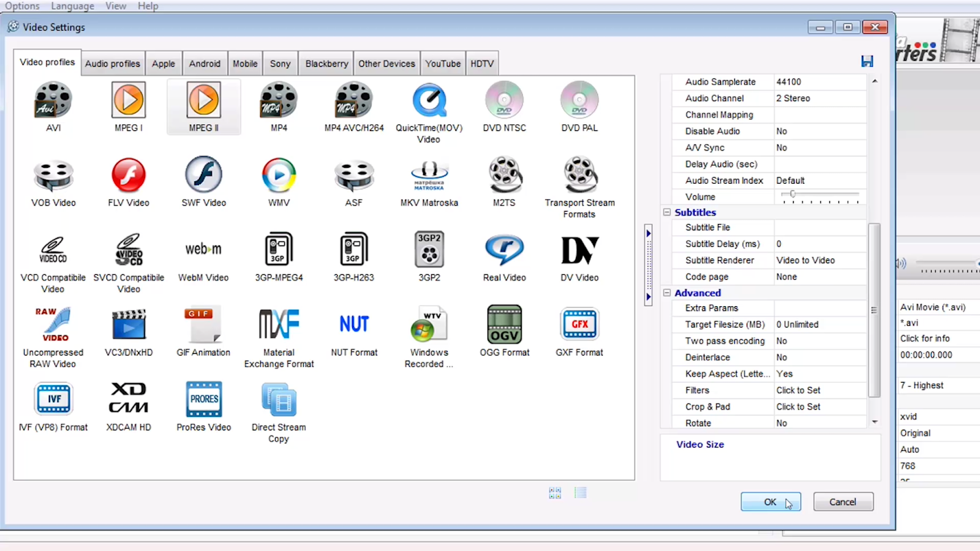This screenshot has height=551, width=980.
Task: Open the Audio profiles tab
Action: pos(113,64)
